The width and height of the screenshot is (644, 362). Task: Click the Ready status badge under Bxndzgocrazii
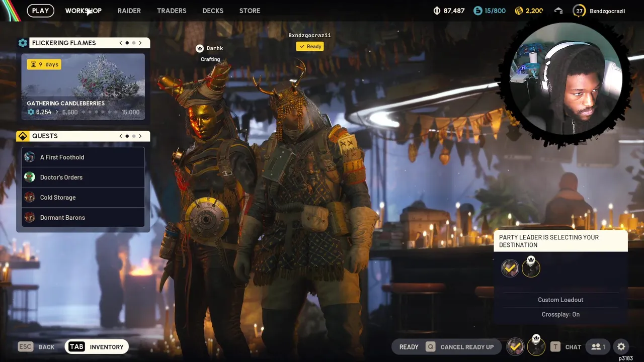point(309,46)
